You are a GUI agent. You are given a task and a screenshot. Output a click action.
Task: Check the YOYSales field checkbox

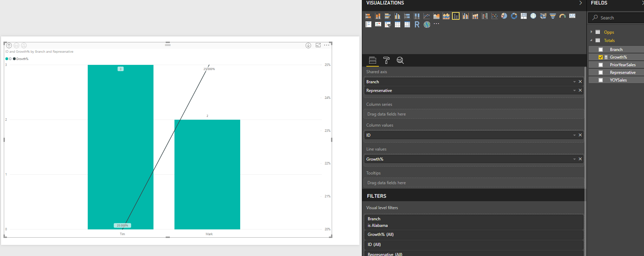[601, 80]
